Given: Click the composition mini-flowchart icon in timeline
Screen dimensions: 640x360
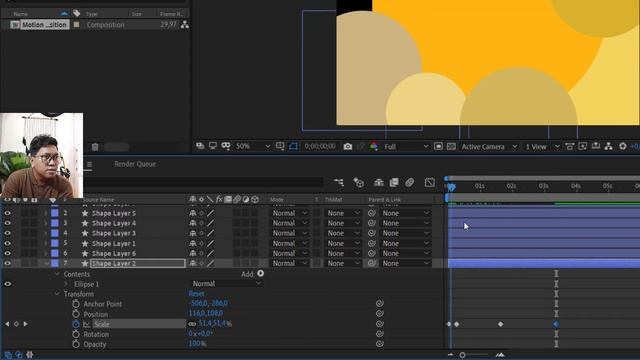Looking at the screenshot, I should pos(339,182).
